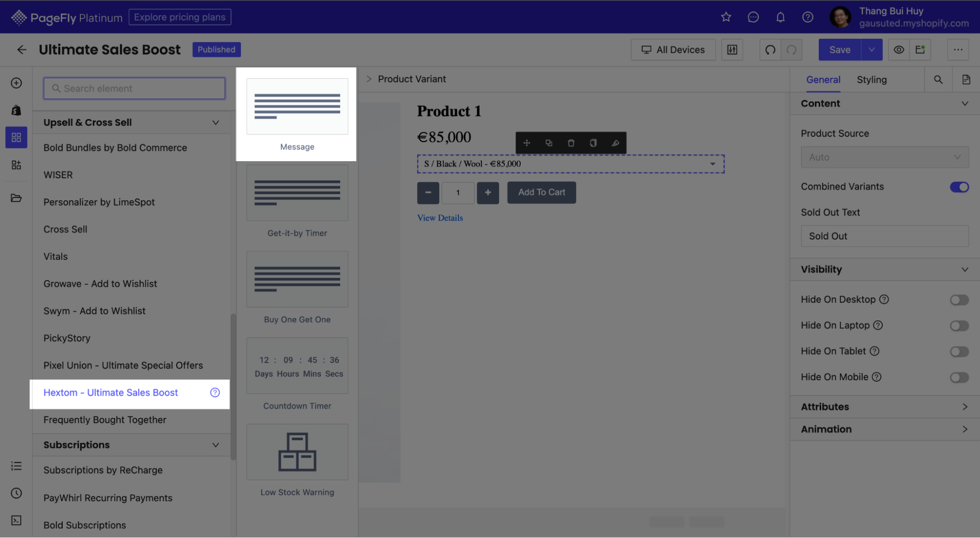The height and width of the screenshot is (538, 980).
Task: Toggle Hide On Laptop switch
Action: 959,326
